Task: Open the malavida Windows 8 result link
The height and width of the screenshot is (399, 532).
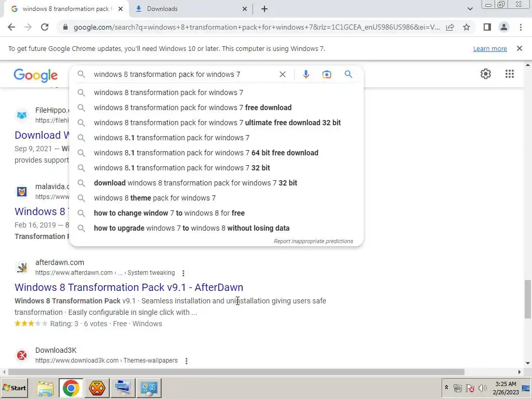Action: pos(42,211)
